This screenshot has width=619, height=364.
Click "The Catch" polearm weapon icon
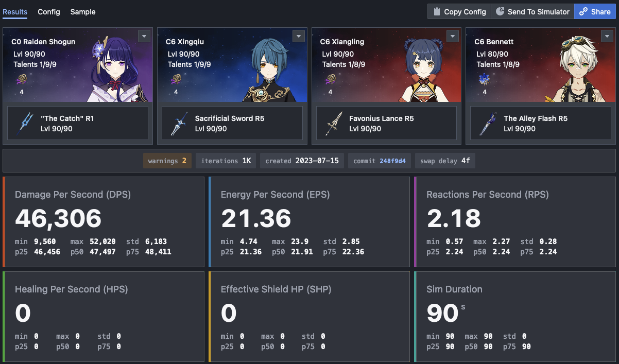(25, 124)
